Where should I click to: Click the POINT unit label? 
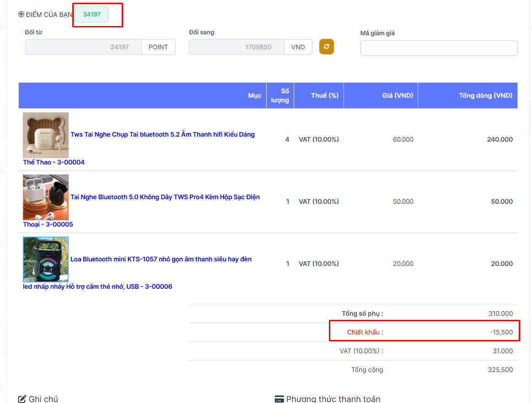tap(158, 47)
